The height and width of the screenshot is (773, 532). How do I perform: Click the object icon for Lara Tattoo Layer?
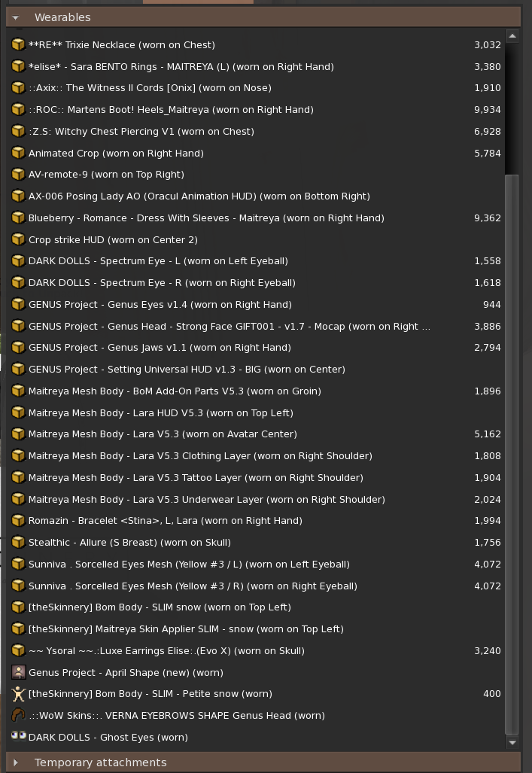click(x=18, y=478)
